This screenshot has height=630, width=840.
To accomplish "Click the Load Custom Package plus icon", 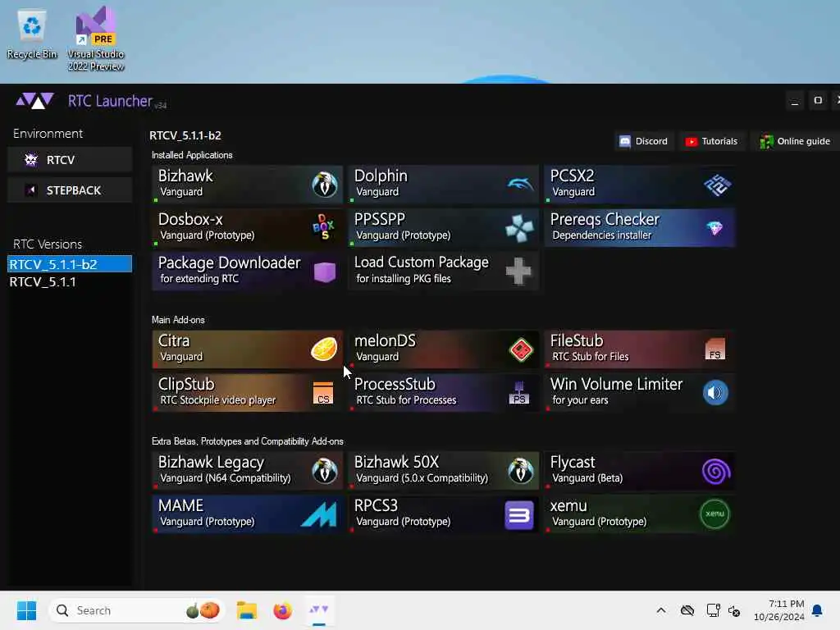I will pos(518,271).
